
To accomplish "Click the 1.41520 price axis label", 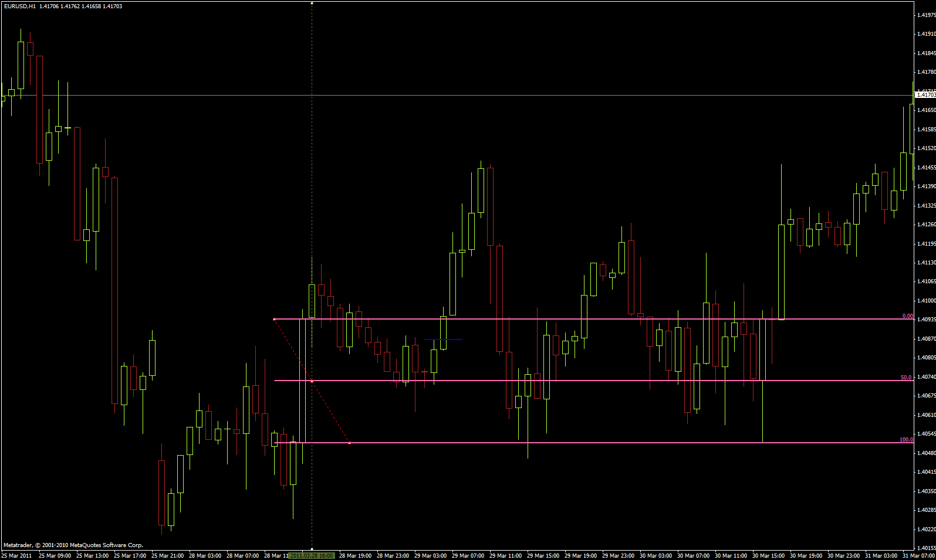I will point(926,148).
